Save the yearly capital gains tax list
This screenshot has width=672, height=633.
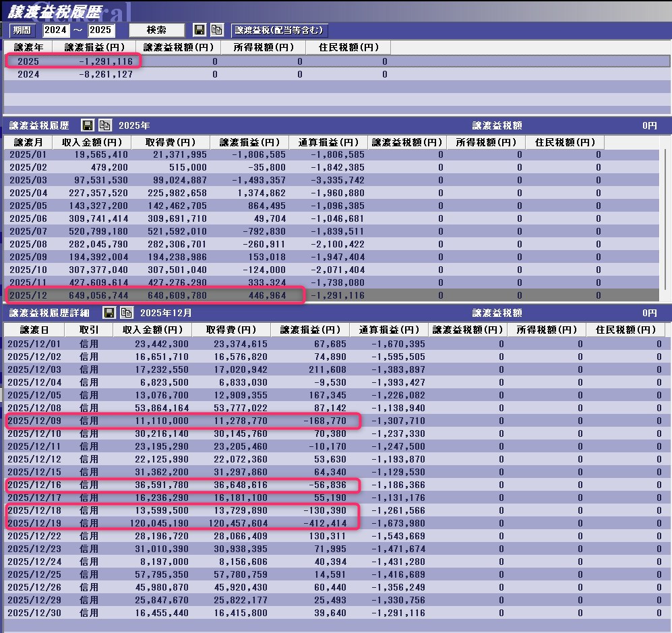pos(199,30)
